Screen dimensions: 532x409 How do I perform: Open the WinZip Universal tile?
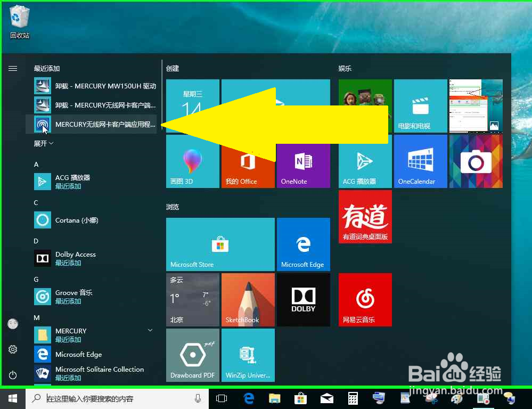point(248,355)
